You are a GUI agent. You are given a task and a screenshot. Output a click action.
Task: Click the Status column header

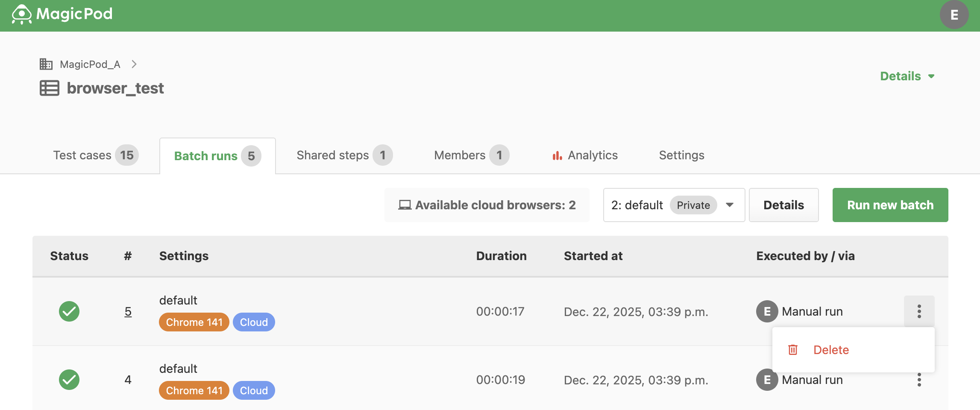tap(69, 256)
